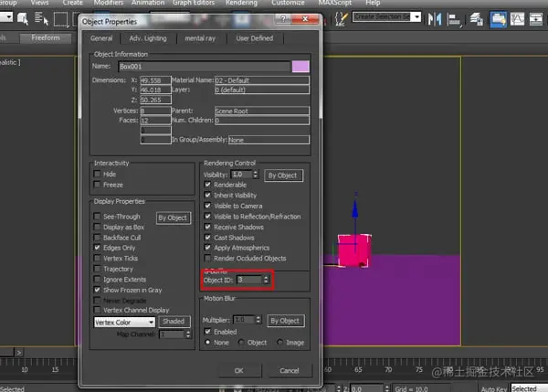Image resolution: width=548 pixels, height=392 pixels.
Task: Enable Backface Cull checkbox
Action: (97, 238)
